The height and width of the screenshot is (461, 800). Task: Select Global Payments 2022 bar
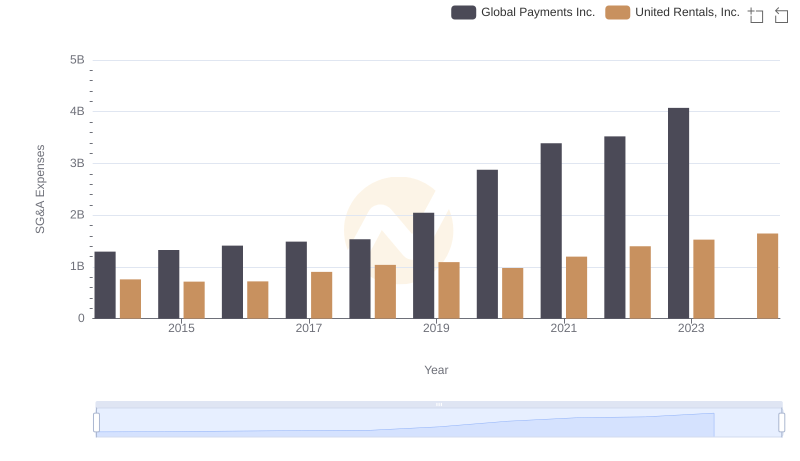click(x=615, y=227)
